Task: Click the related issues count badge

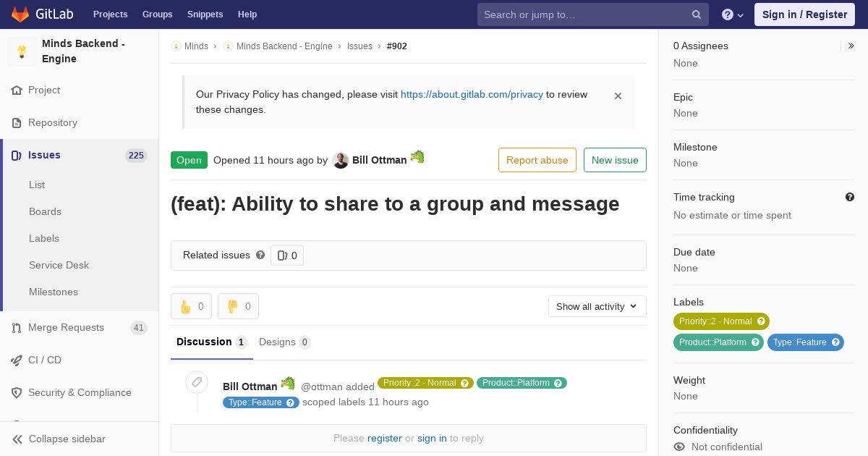Action: (x=287, y=256)
